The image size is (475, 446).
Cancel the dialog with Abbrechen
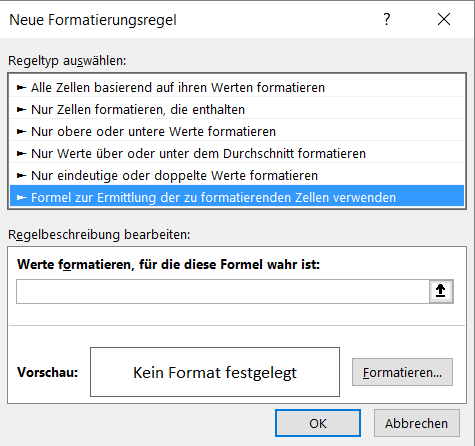point(417,423)
